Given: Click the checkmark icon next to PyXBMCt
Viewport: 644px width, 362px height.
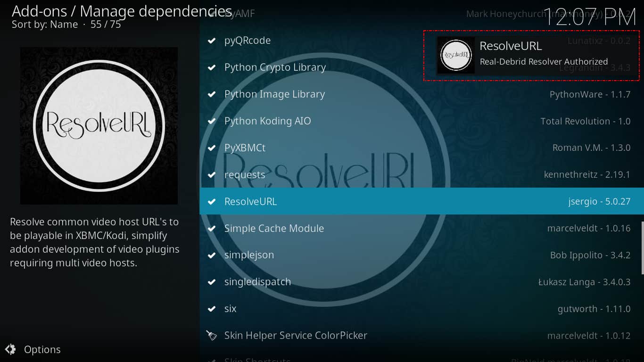Looking at the screenshot, I should 212,148.
